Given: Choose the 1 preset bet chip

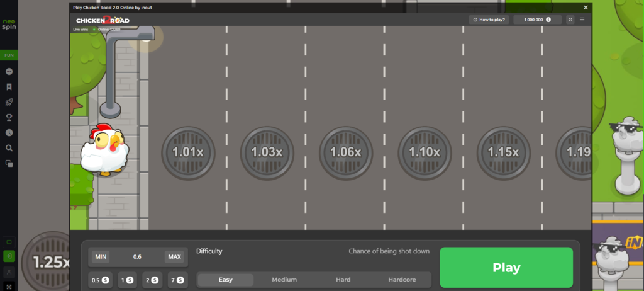Looking at the screenshot, I should tap(127, 280).
